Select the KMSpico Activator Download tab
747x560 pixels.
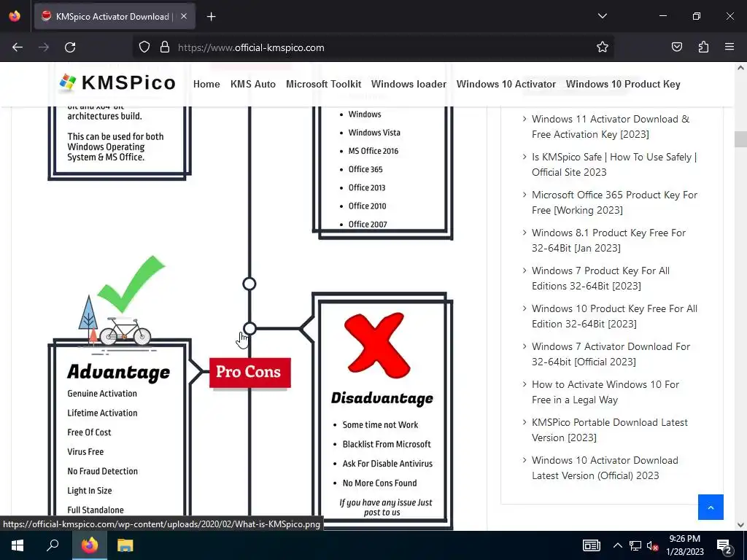click(115, 17)
